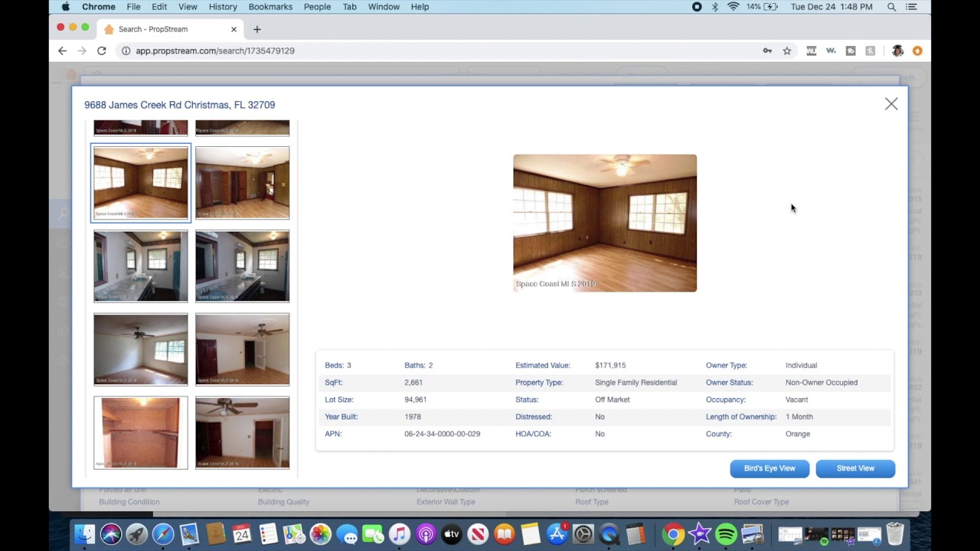Viewport: 980px width, 551px height.
Task: Select the bottom-right ceiling fan room thumbnail
Action: (x=242, y=432)
